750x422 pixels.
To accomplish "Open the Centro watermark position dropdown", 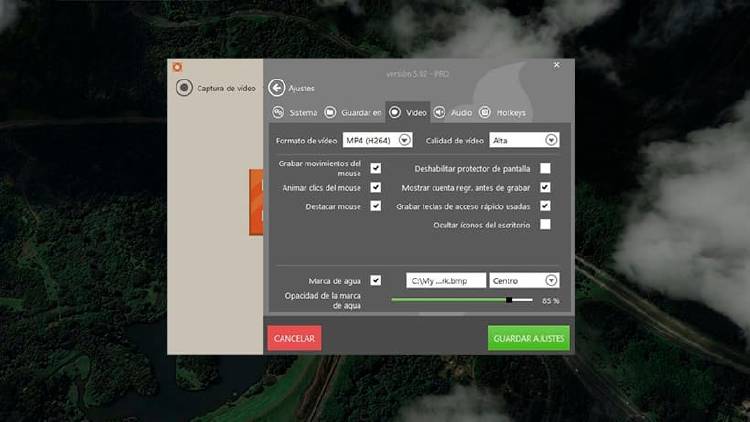I will [524, 280].
